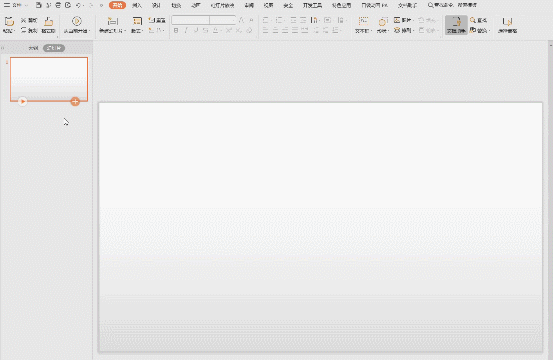Toggle the highlighted selection pane button
This screenshot has width=553, height=360.
coord(456,25)
